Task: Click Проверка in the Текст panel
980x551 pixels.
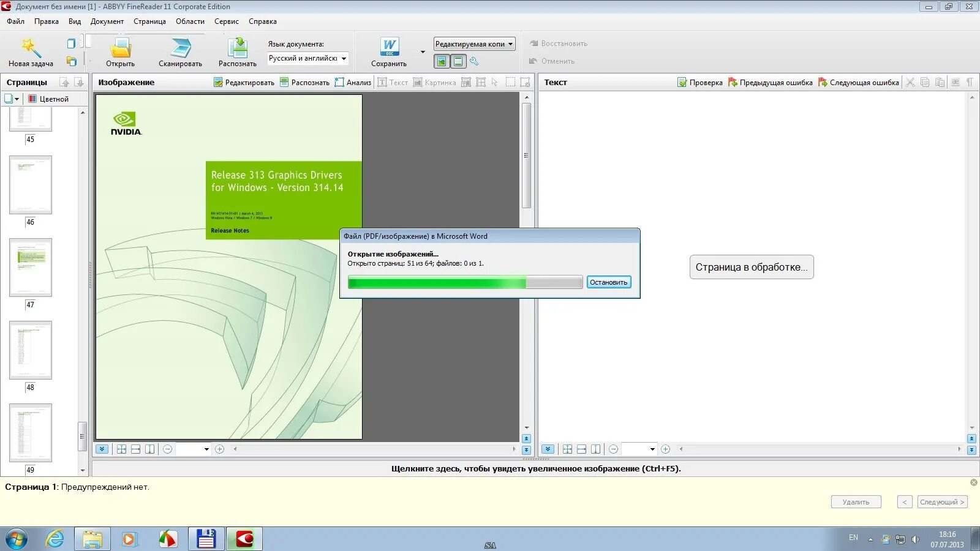Action: tap(700, 82)
